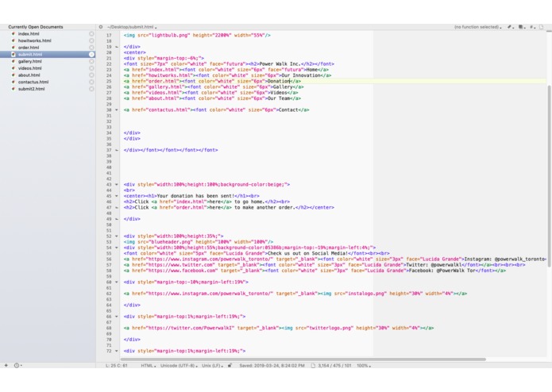Click the document statistics 3,154 / 475 / 101
552x392 pixels.
click(x=334, y=366)
